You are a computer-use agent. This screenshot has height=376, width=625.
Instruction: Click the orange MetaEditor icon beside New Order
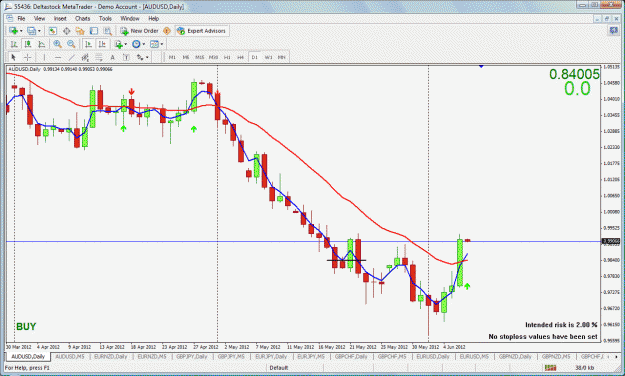167,31
